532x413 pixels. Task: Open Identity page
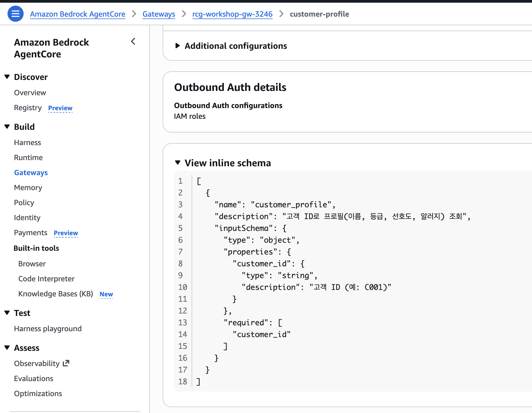point(27,217)
